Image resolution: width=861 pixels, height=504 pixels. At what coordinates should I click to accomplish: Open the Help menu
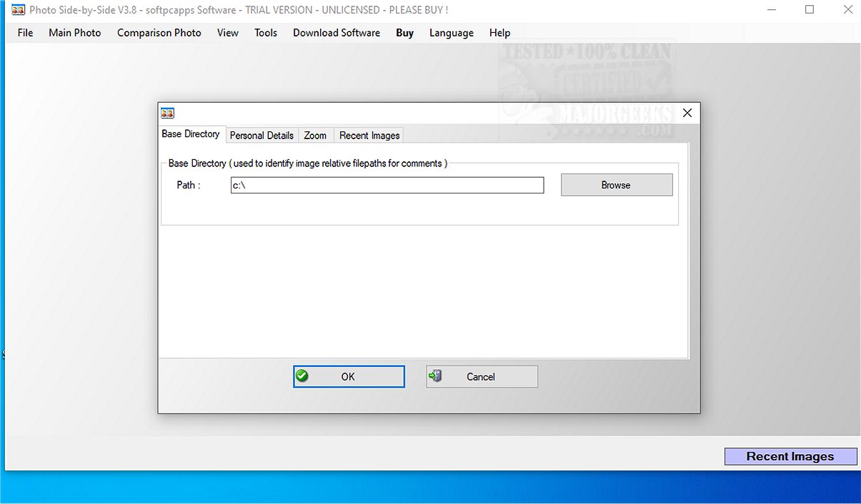coord(500,33)
